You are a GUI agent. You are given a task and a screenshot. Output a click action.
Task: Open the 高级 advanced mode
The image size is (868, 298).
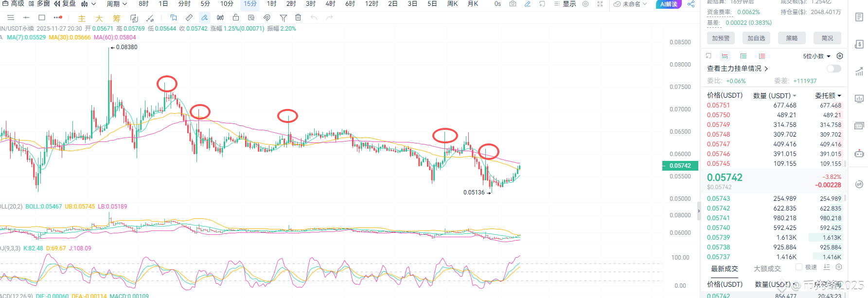[x=13, y=3]
